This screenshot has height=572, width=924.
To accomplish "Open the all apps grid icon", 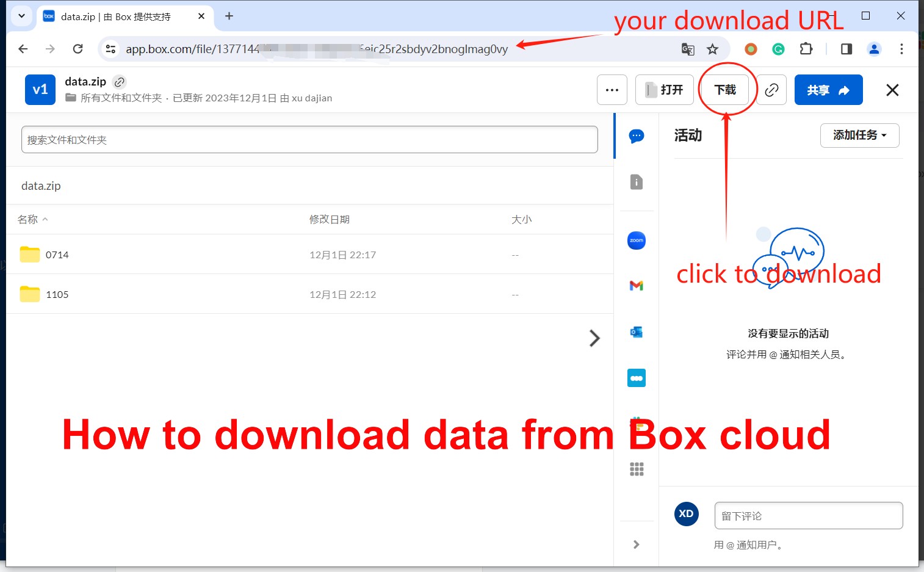I will [636, 469].
